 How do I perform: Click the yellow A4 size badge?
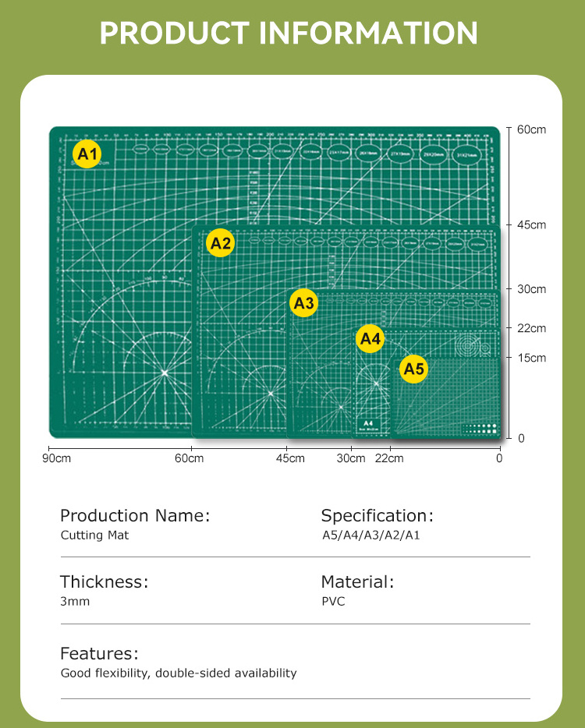coord(370,339)
